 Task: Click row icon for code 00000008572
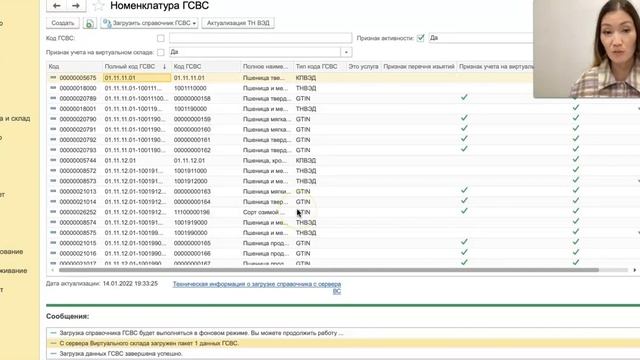tap(53, 171)
